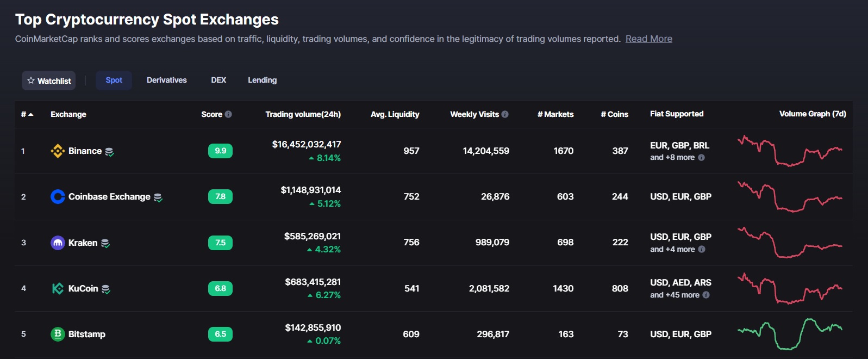Click the $1,148,931,014 trading volume value

311,190
